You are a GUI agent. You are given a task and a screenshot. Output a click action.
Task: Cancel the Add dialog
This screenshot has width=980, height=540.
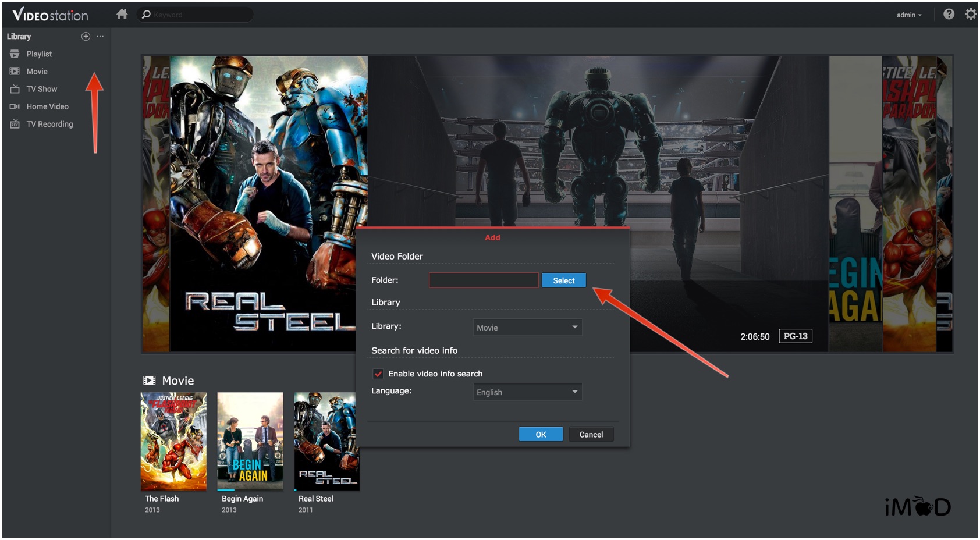pos(591,434)
